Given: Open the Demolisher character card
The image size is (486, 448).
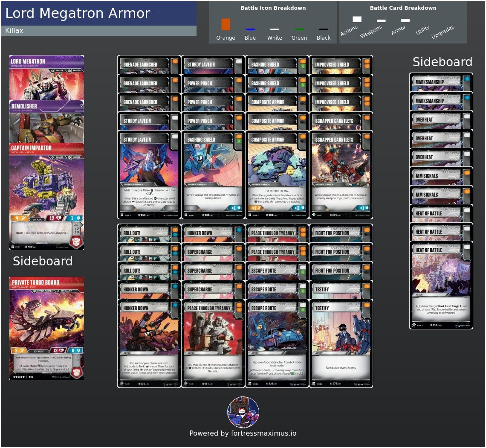Looking at the screenshot, I should (x=46, y=122).
